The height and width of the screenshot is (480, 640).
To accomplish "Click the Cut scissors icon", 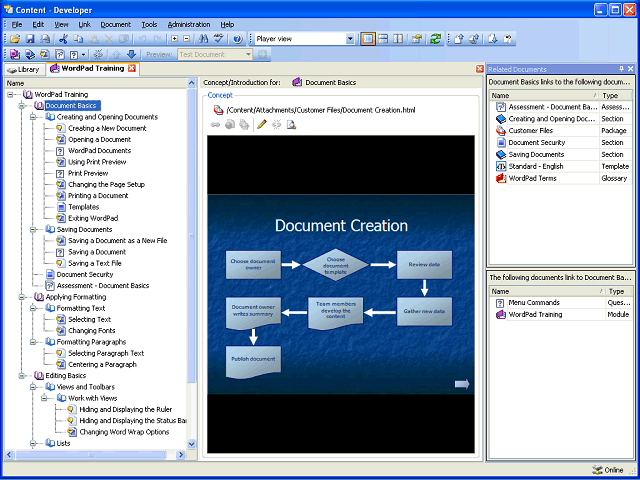I will click(63, 39).
